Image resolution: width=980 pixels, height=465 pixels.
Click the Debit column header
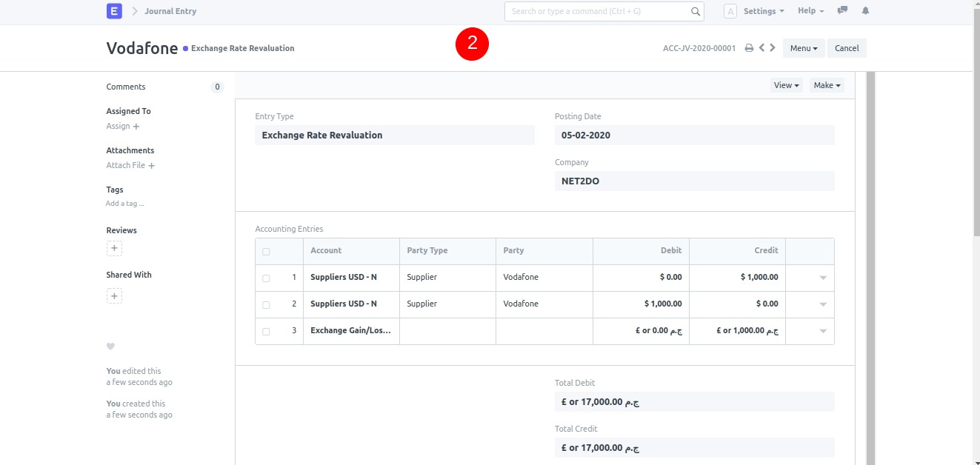point(671,250)
